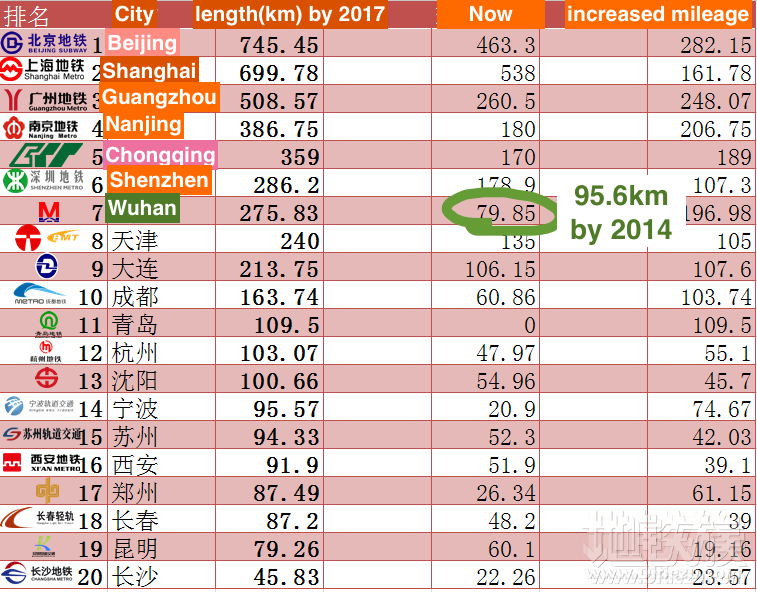757x592 pixels.
Task: Select the length(km) by 2017 header
Action: pyautogui.click(x=290, y=14)
